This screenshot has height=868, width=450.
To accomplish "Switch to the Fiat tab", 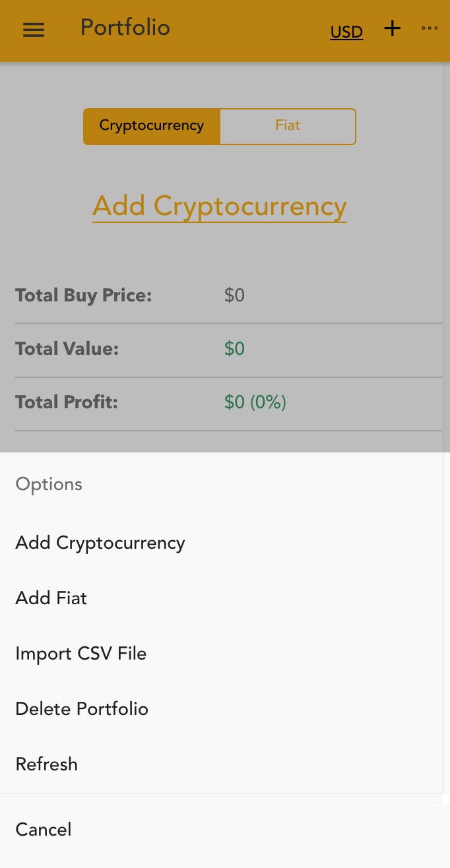I will (288, 126).
